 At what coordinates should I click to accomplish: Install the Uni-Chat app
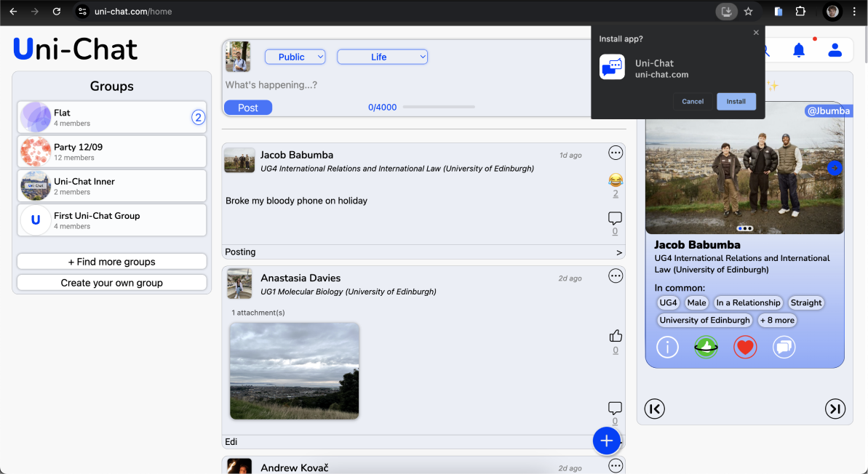pos(736,101)
